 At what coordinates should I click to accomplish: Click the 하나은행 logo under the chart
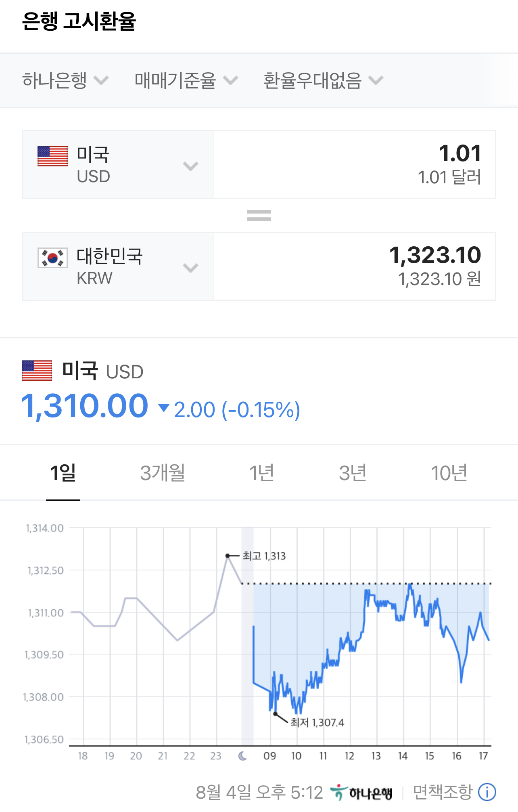361,793
